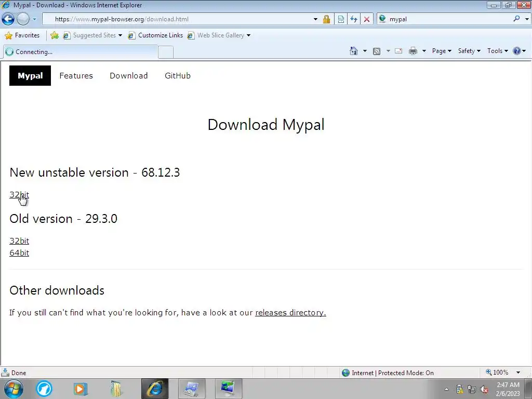The image size is (532, 399).
Task: Open the control panel taskbar window
Action: pos(192,389)
